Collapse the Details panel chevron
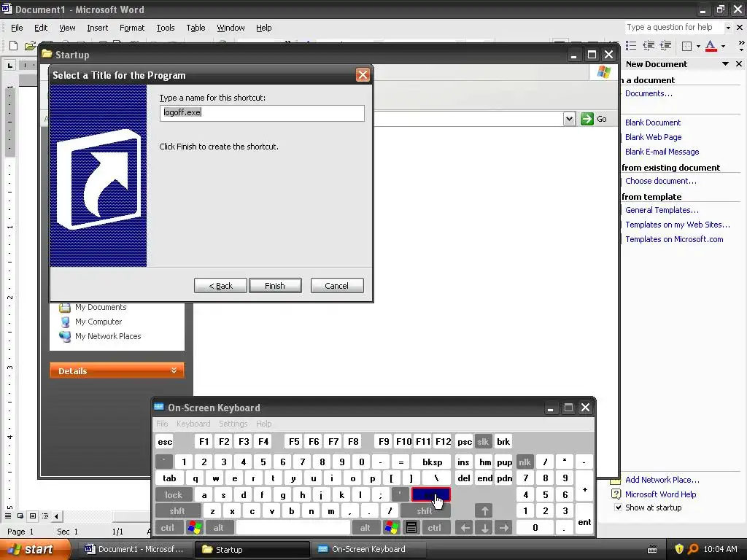The image size is (747, 560). [x=174, y=370]
